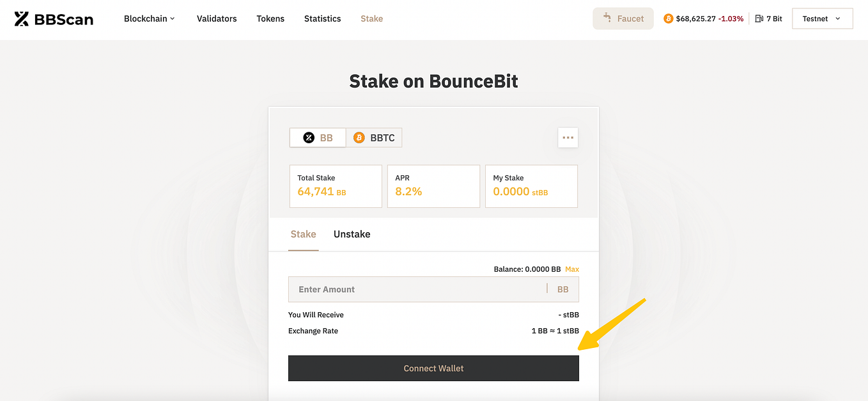This screenshot has height=401, width=868.
Task: Open the three-dot options menu on staking card
Action: click(568, 138)
